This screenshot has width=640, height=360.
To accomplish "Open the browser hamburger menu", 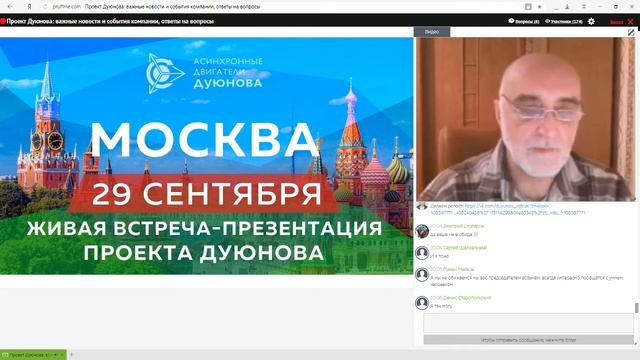I will click(x=584, y=7).
